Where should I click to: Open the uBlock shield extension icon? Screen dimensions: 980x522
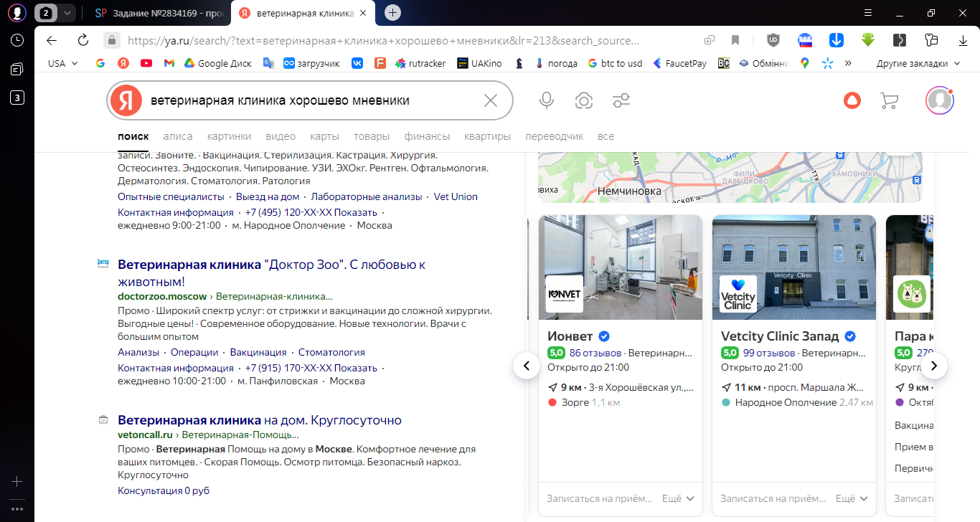(773, 40)
